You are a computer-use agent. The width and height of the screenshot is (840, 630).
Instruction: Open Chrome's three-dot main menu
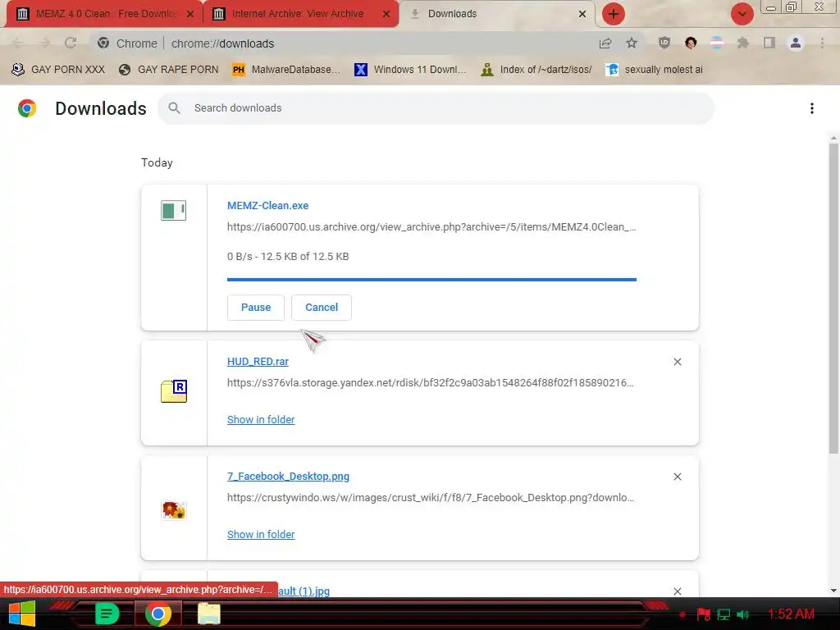click(822, 43)
